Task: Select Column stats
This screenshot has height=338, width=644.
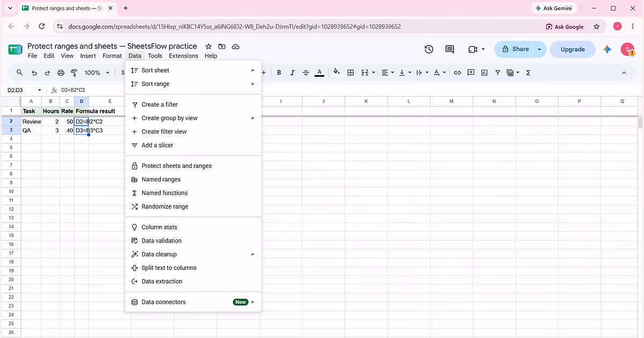Action: point(193,227)
